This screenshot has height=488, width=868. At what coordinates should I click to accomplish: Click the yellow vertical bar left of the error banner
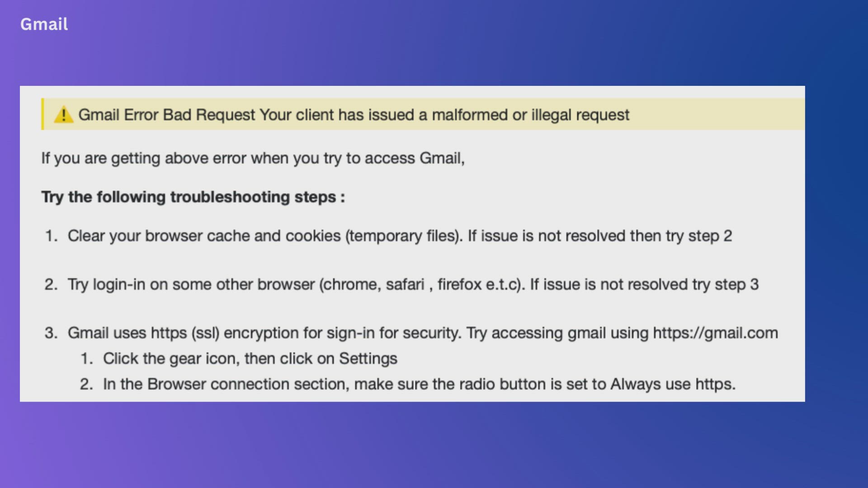click(42, 114)
